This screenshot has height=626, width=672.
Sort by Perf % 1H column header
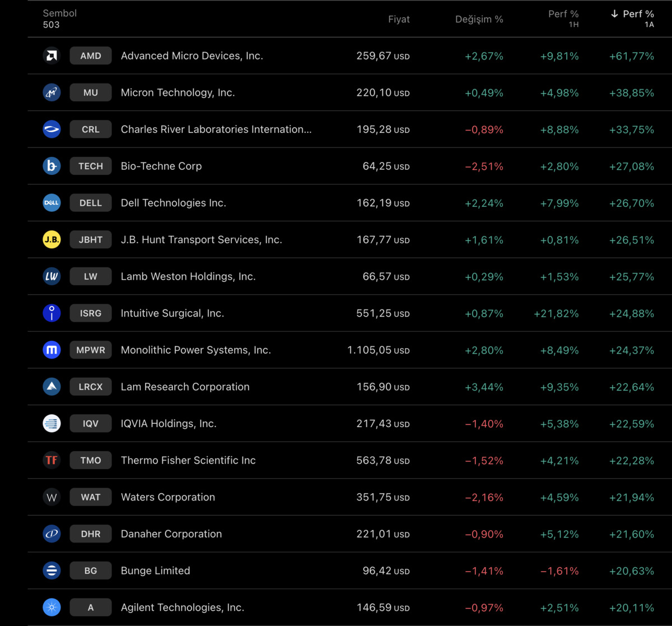(563, 18)
